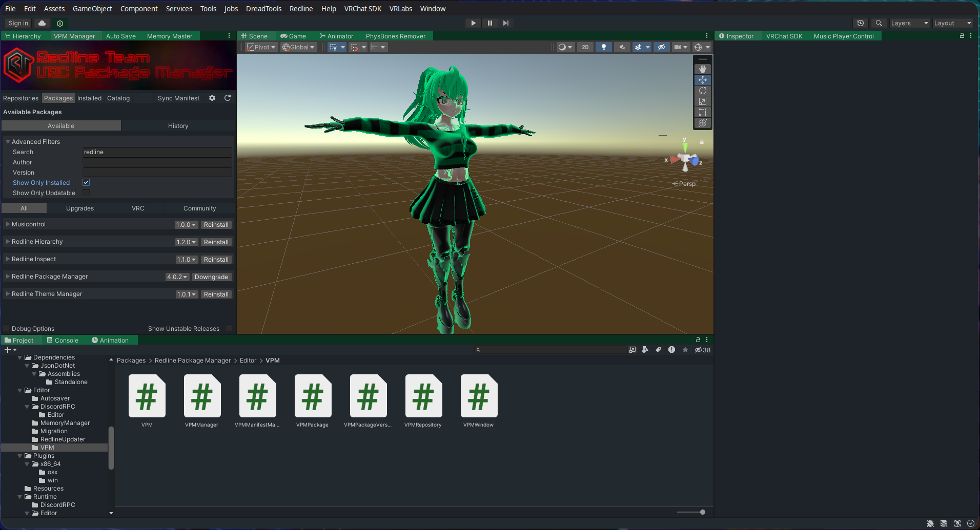The width and height of the screenshot is (980, 530).
Task: Open the Layers dropdown
Action: pos(909,23)
